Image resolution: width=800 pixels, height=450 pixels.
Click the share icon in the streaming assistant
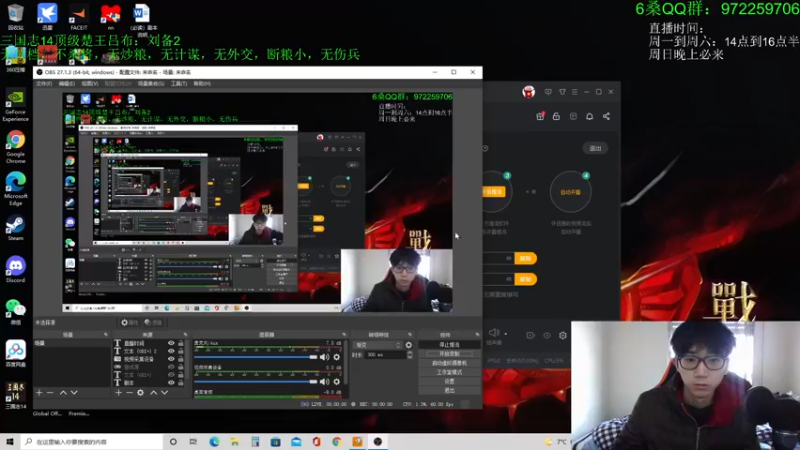click(x=606, y=116)
